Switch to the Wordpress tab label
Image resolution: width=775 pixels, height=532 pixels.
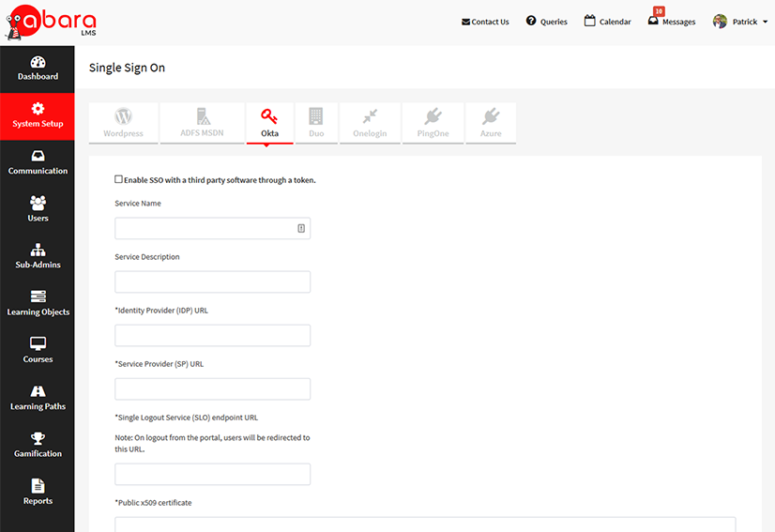click(x=123, y=133)
